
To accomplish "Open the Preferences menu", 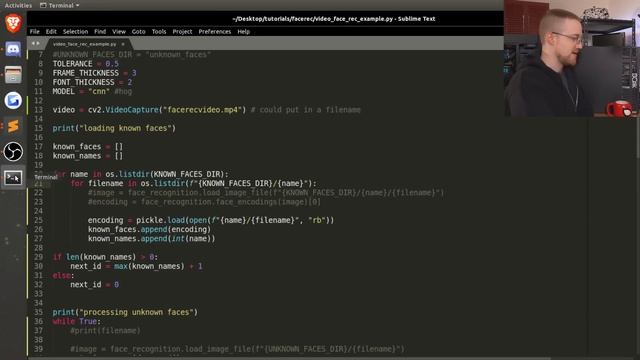I will point(215,31).
